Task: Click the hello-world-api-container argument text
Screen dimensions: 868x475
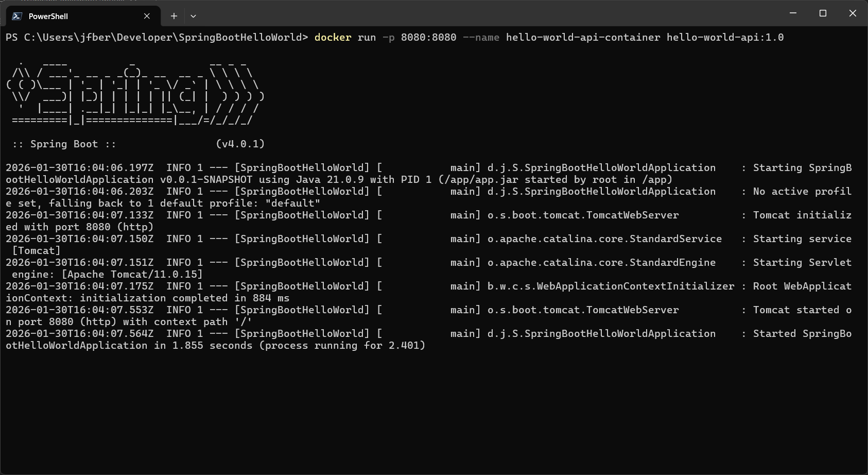Action: point(582,37)
